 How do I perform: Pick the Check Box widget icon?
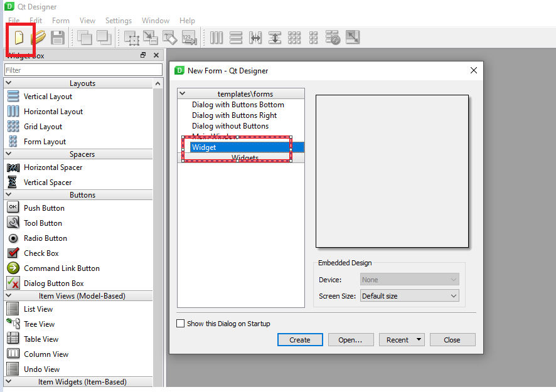(x=13, y=253)
